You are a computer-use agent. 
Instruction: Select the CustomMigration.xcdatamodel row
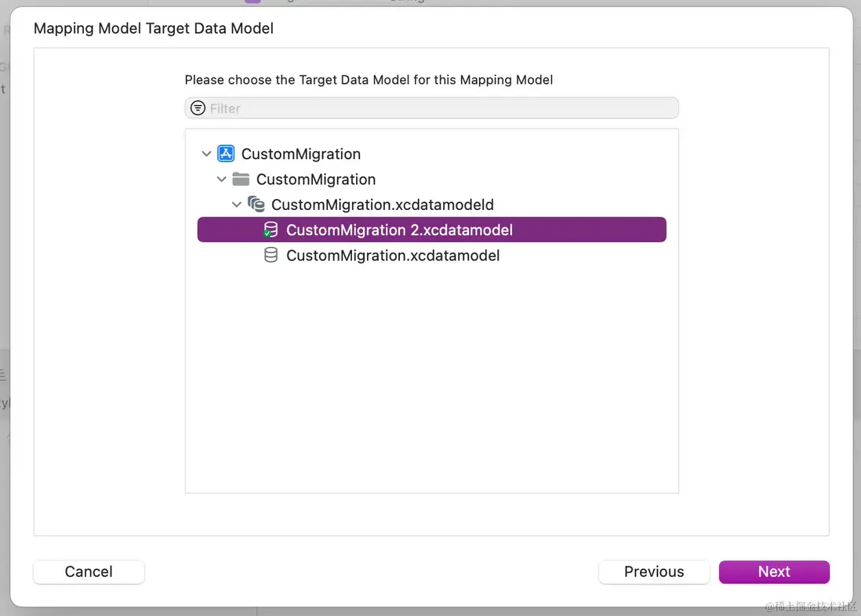[x=393, y=255]
